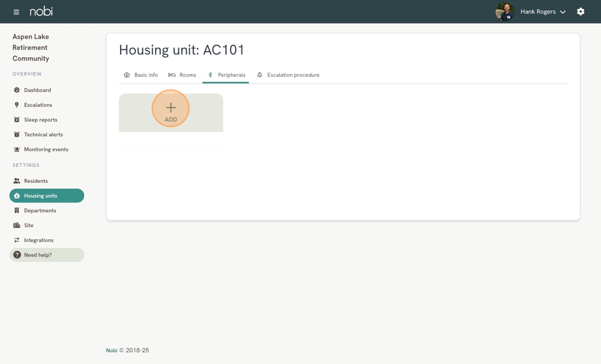Screen dimensions: 601x364
Task: Open Housing units in the sidebar
Action: (40, 196)
